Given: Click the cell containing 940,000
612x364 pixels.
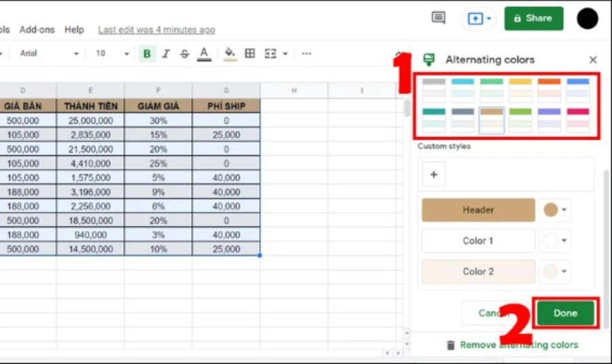Looking at the screenshot, I should [90, 234].
